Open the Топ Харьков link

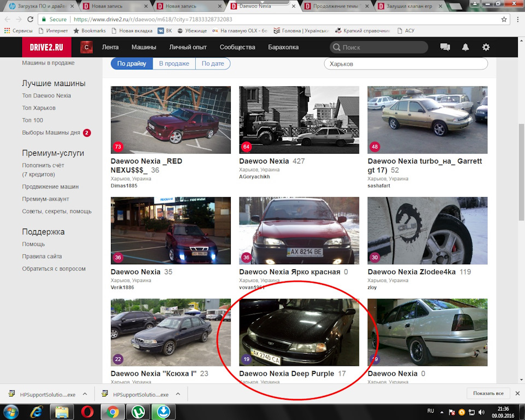39,108
